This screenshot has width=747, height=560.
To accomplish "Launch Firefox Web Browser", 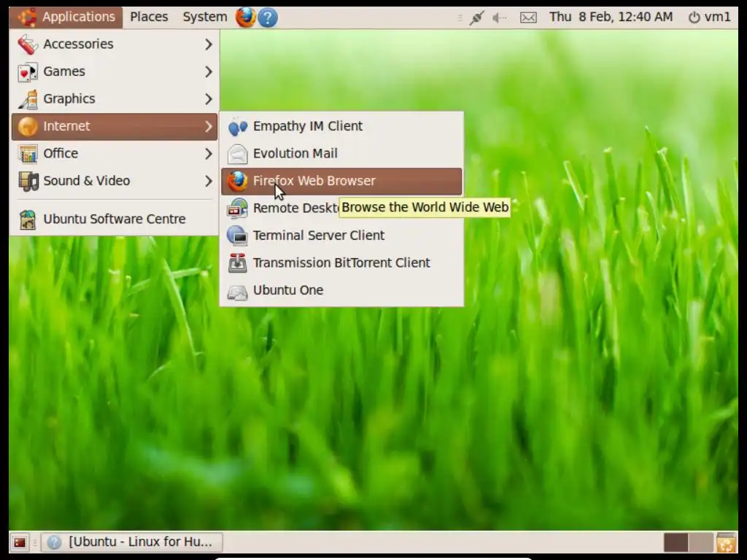I will 341,182.
